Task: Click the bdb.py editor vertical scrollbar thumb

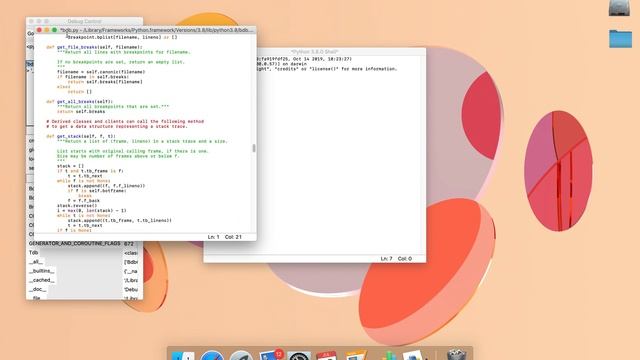Action: point(254,148)
